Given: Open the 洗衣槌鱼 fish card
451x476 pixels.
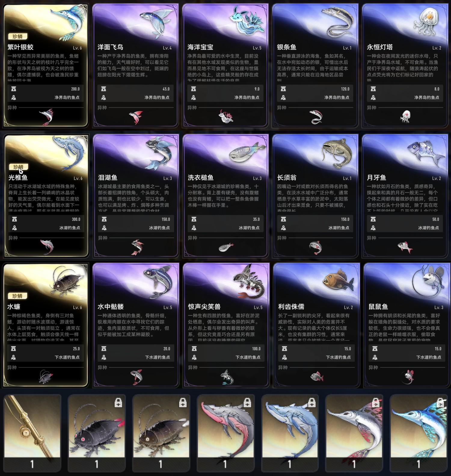Looking at the screenshot, I should tap(225, 196).
